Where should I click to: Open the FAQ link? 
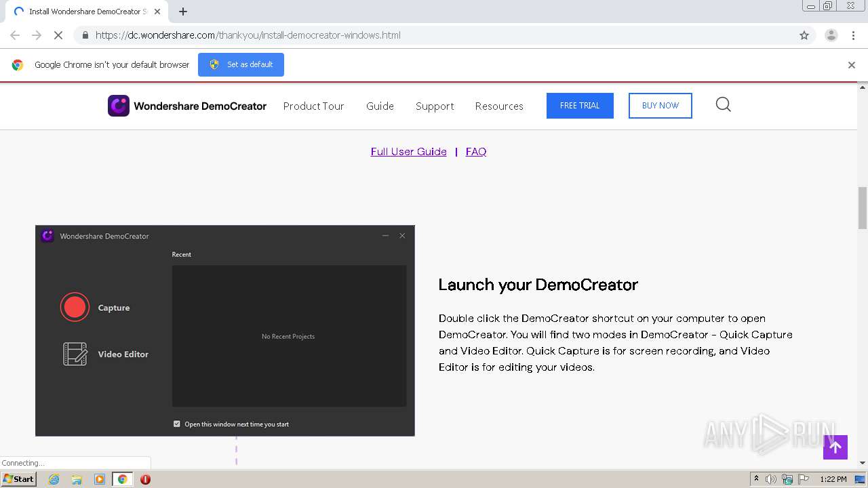[476, 152]
